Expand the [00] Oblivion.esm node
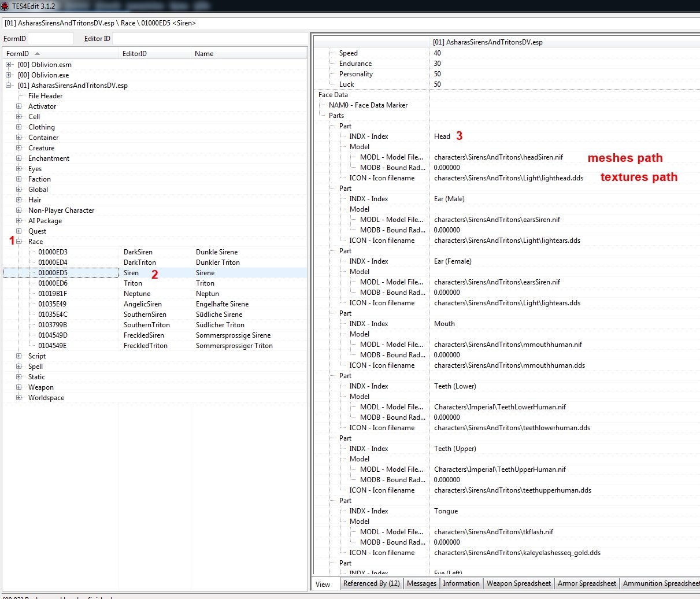700x599 pixels. tap(9, 65)
